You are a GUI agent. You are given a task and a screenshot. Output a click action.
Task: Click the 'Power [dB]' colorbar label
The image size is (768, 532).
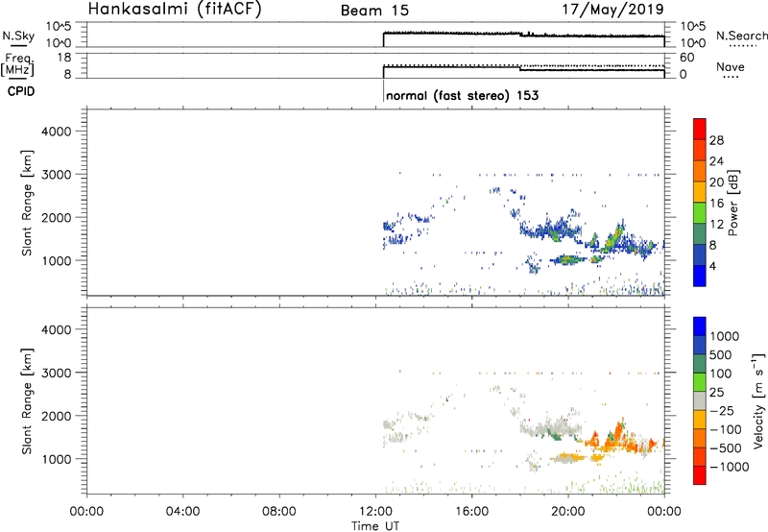tap(732, 203)
